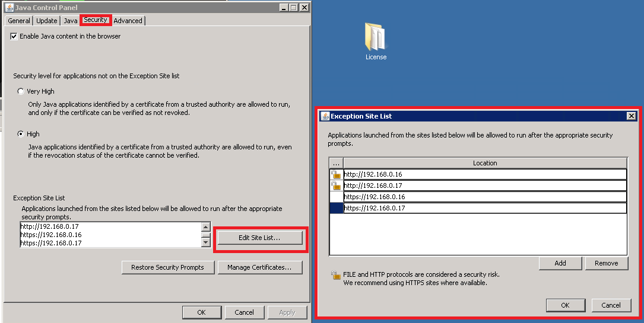Minimize the Java Control Panel window

284,7
